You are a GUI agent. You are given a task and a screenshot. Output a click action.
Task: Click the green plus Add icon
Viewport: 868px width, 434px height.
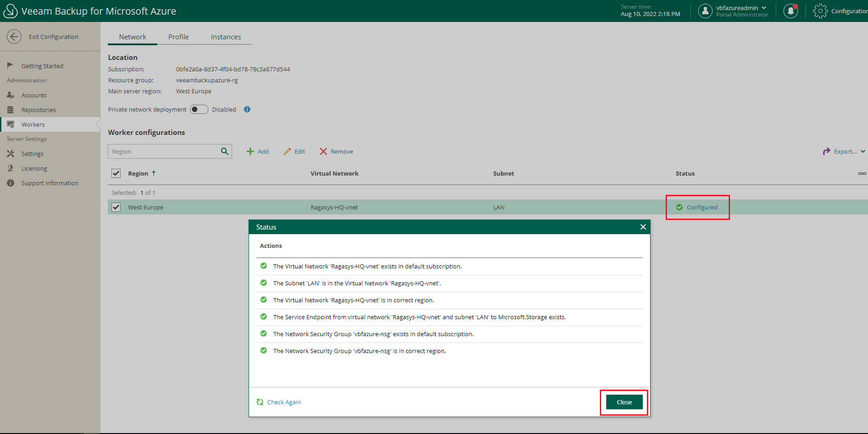click(x=250, y=151)
